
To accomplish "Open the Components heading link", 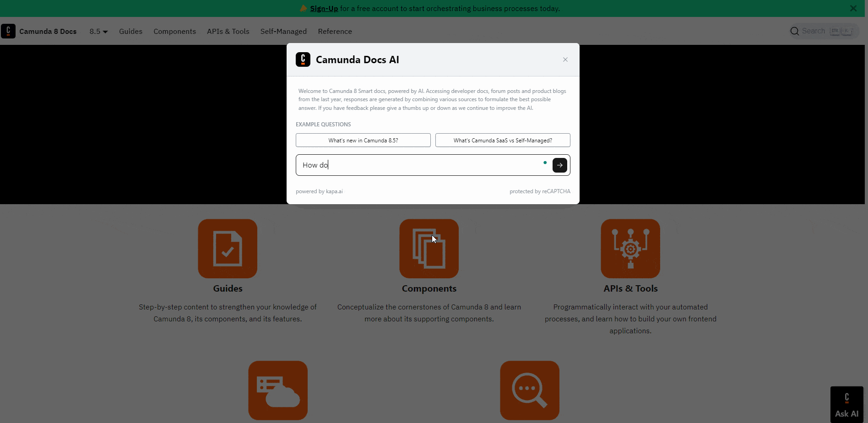I will pyautogui.click(x=429, y=288).
